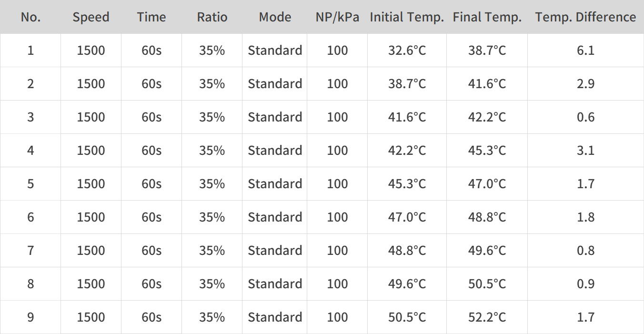Click the NP/kPa header cell
Screen dimensions: 644x334
(x=337, y=17)
